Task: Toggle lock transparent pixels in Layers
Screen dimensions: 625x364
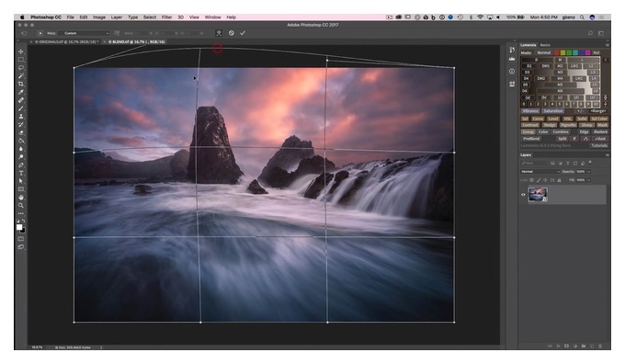Action: click(x=531, y=180)
